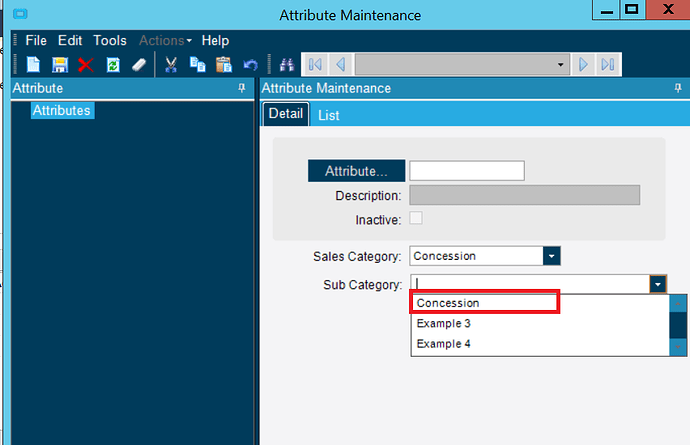Click the Paste clipboard icon
Viewport: 690px width, 445px height.
[x=224, y=65]
